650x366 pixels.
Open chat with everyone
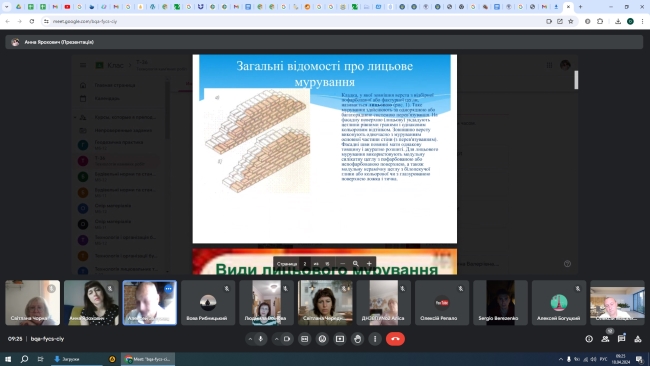coord(621,339)
